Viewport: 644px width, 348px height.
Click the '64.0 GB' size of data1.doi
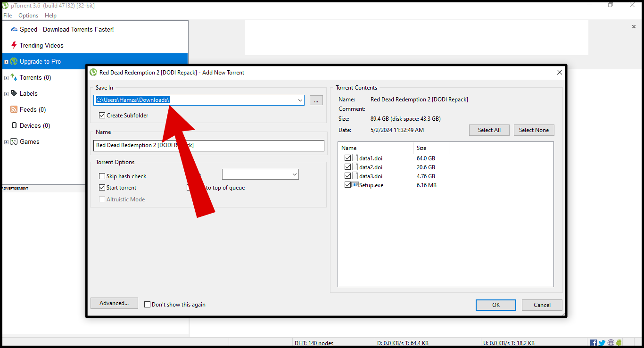[x=426, y=158]
